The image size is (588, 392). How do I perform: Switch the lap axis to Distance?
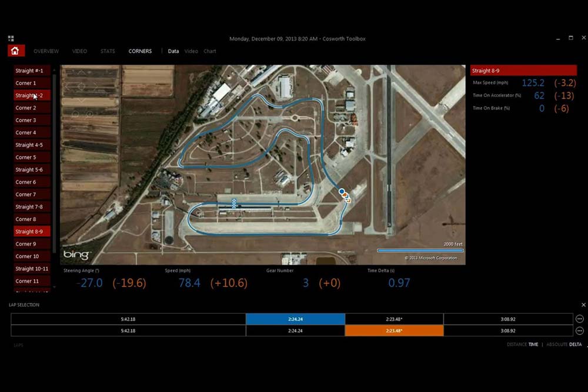[x=516, y=344]
